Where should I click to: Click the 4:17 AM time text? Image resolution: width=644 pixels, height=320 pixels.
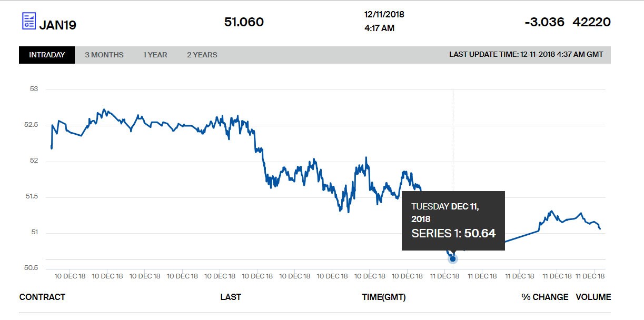coord(379,28)
